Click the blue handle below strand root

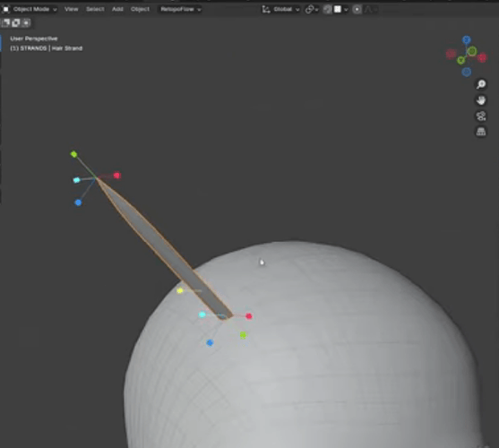click(210, 342)
